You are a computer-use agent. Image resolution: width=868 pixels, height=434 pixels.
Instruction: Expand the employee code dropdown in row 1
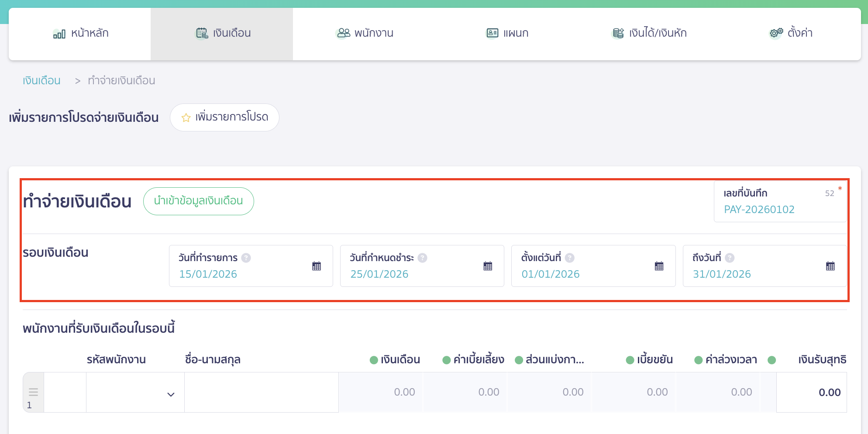pos(171,394)
